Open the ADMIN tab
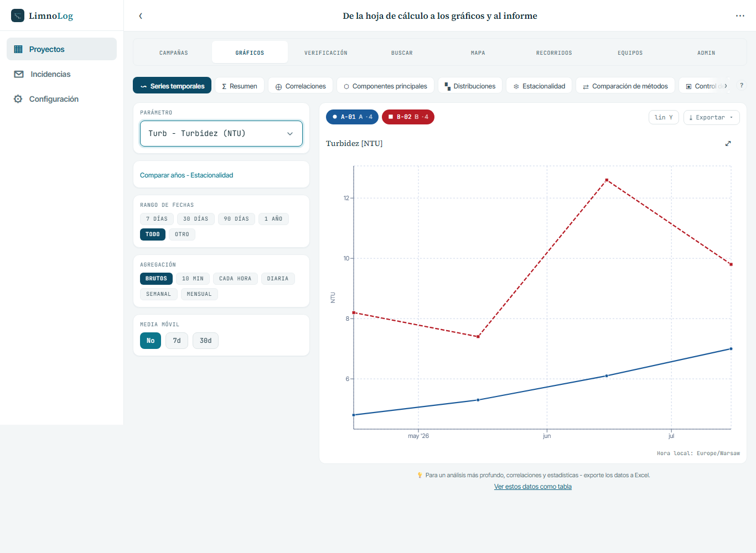This screenshot has height=553, width=756. click(x=706, y=53)
